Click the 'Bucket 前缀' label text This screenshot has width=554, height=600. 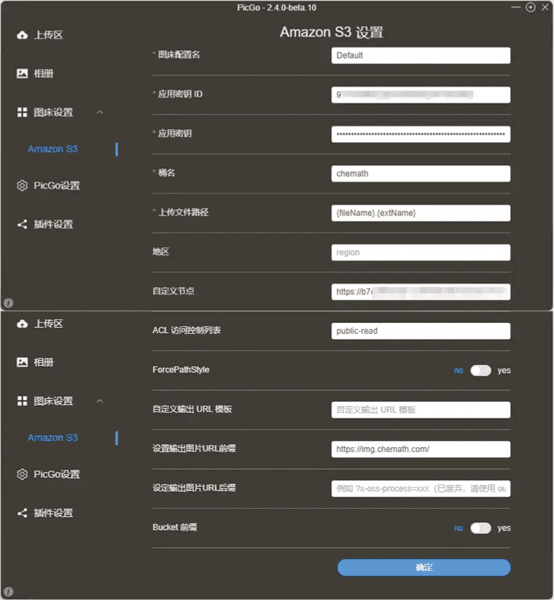(175, 527)
